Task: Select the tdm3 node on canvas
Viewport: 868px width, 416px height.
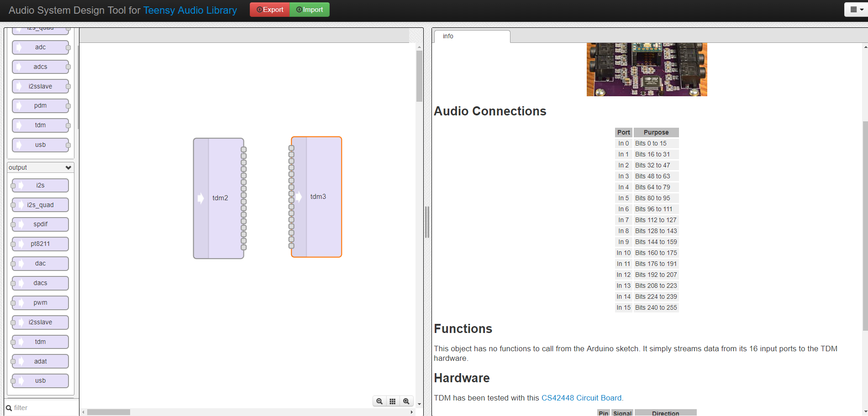Action: pos(316,197)
